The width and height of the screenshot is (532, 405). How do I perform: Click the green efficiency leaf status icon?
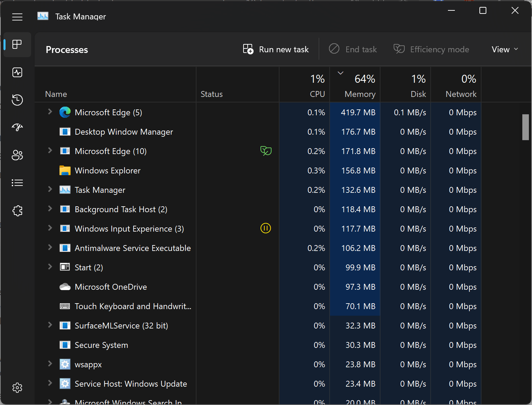(x=266, y=151)
